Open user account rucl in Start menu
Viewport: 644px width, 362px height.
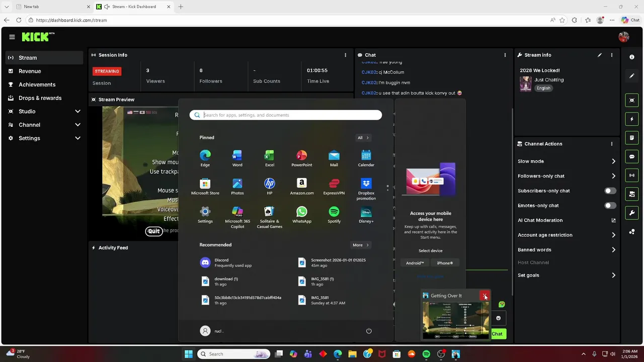tap(212, 331)
